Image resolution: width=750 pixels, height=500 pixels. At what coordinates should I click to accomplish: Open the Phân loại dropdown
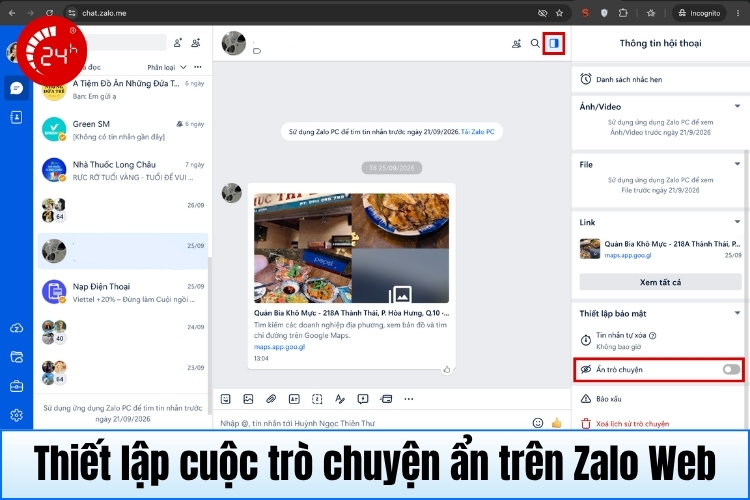click(167, 67)
